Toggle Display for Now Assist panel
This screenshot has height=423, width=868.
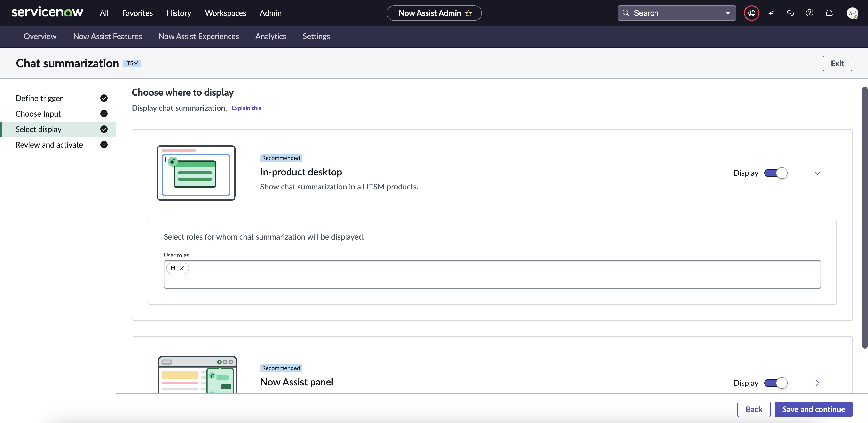[x=776, y=383]
